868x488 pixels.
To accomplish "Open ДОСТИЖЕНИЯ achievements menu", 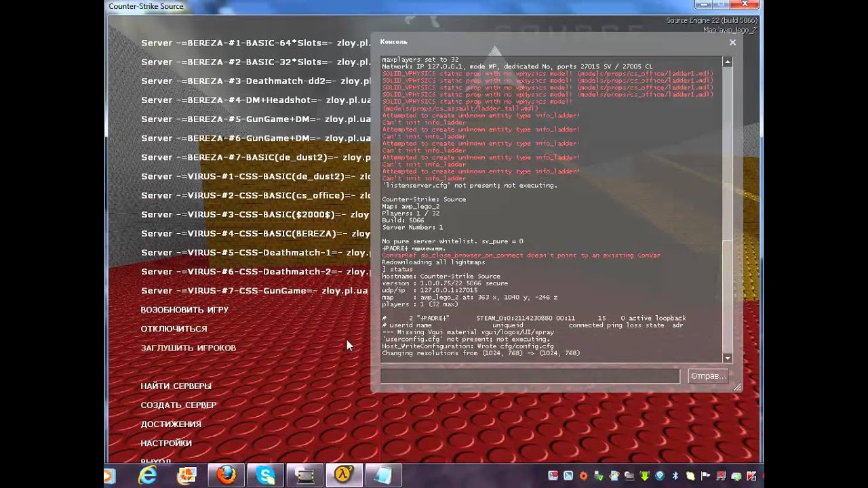I will [171, 424].
